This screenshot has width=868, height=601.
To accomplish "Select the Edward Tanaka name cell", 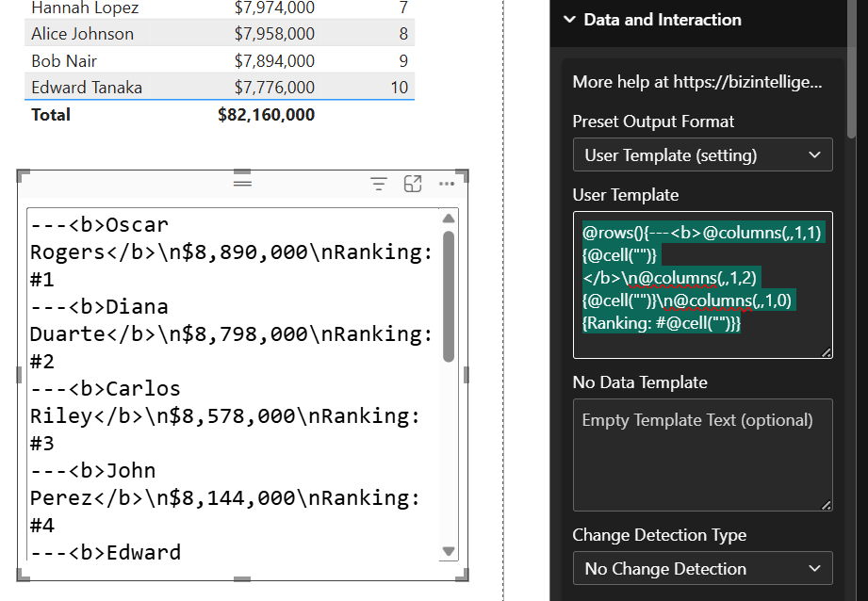I will [87, 88].
